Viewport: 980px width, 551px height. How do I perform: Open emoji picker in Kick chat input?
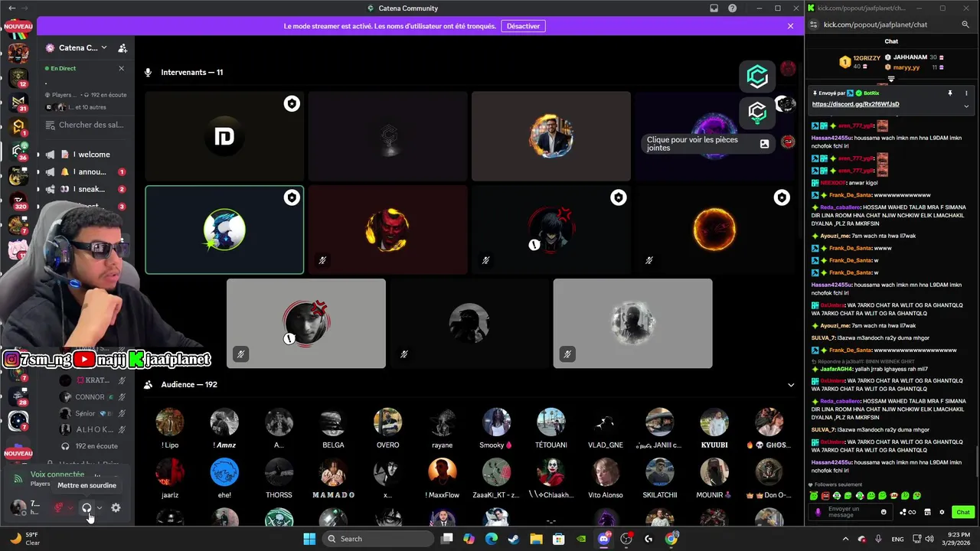click(x=884, y=512)
